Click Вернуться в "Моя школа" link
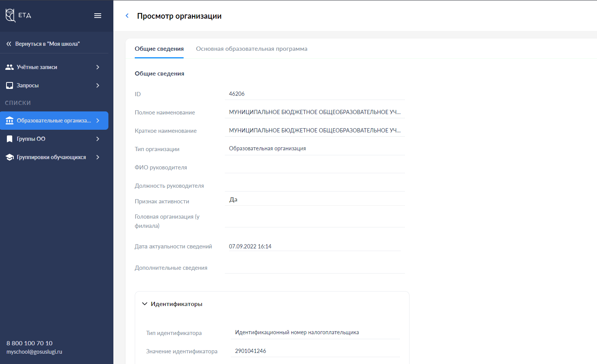597x364 pixels. click(47, 44)
